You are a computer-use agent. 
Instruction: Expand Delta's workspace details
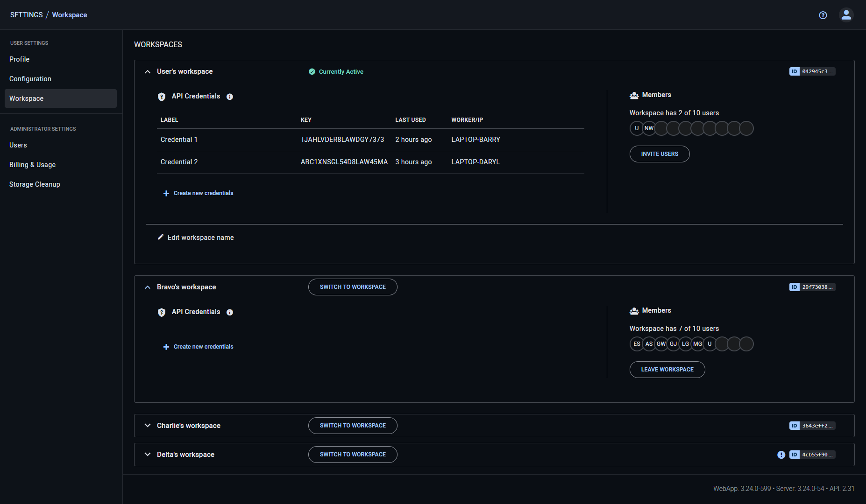coord(147,454)
